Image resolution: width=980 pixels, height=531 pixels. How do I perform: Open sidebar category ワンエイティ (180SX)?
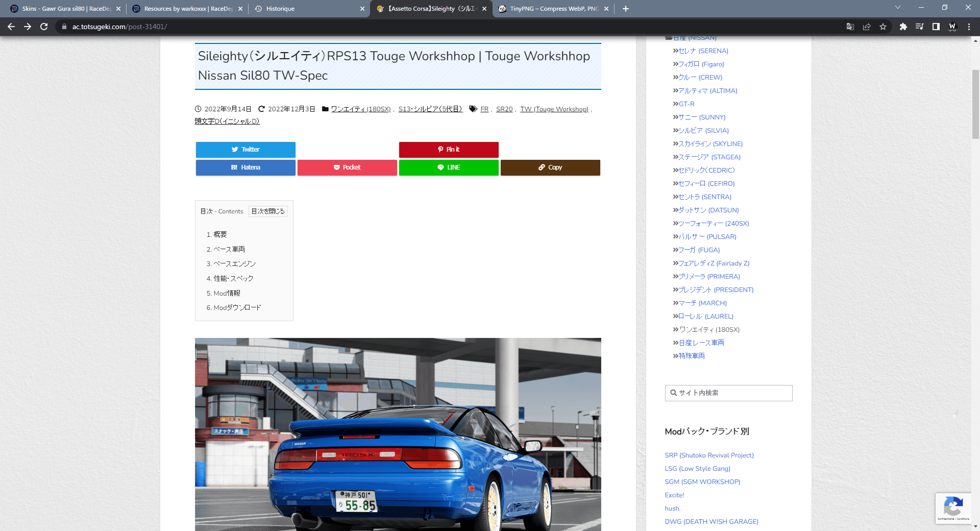point(709,330)
